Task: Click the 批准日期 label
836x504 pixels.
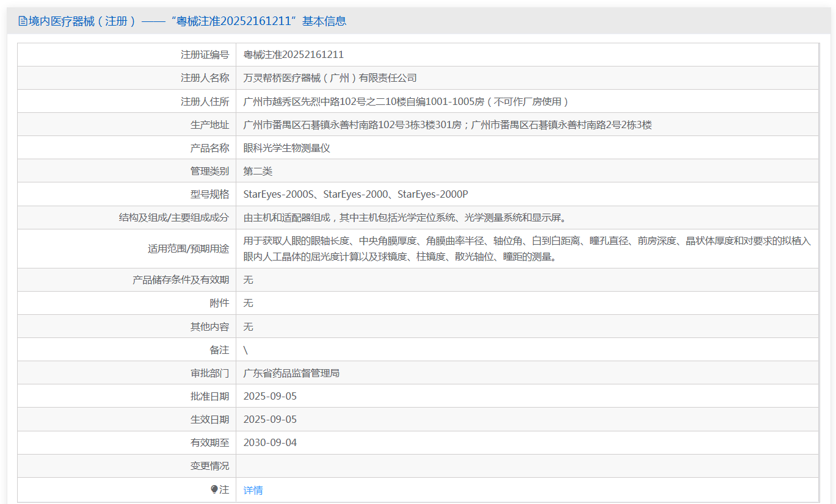Action: point(209,396)
